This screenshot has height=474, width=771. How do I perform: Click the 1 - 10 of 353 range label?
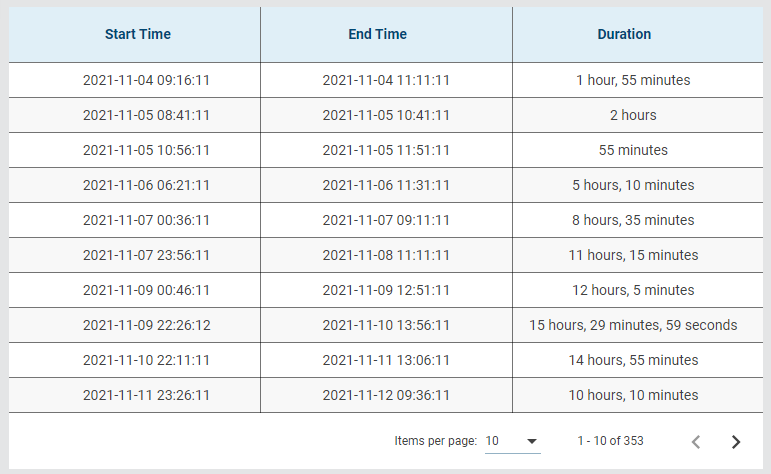pyautogui.click(x=610, y=441)
